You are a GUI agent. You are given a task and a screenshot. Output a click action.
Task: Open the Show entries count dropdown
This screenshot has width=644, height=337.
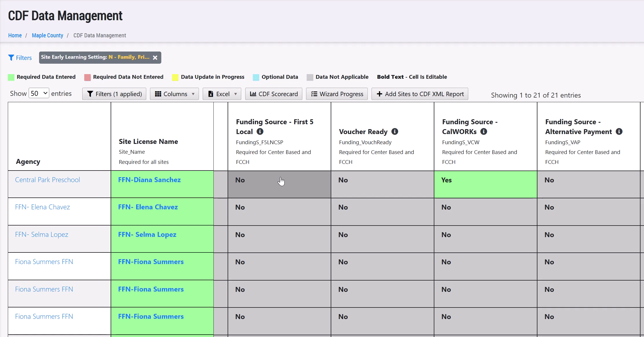pos(39,93)
